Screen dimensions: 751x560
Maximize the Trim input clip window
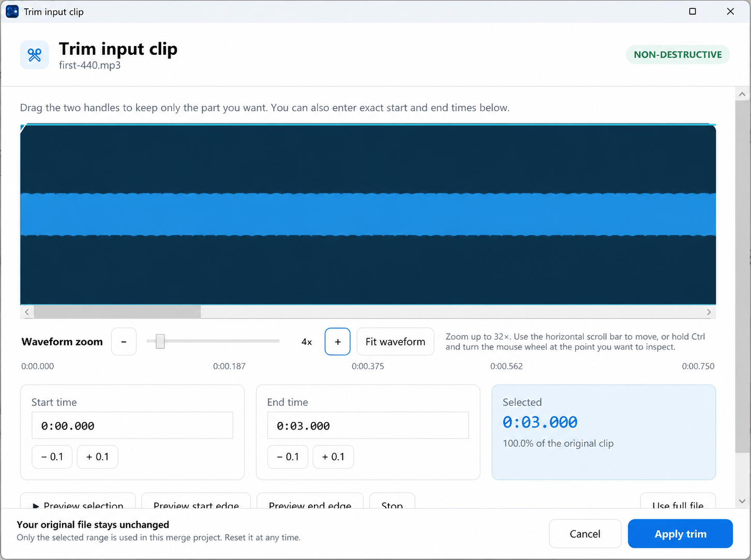[693, 11]
